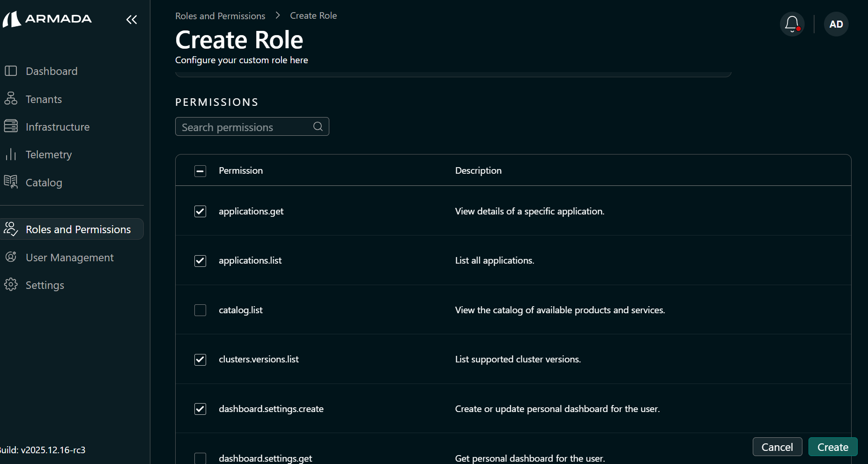Image resolution: width=868 pixels, height=464 pixels.
Task: Open the Catalog section
Action: pyautogui.click(x=44, y=183)
